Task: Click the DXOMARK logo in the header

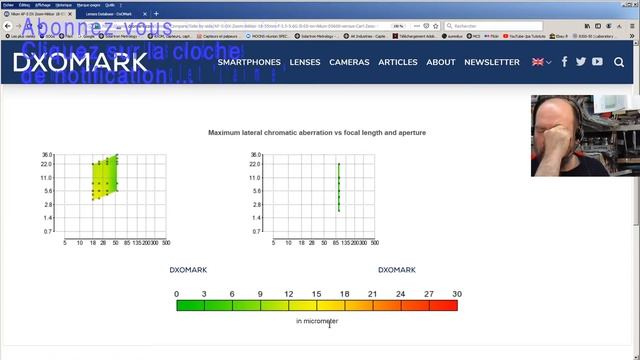Action: coord(80,62)
